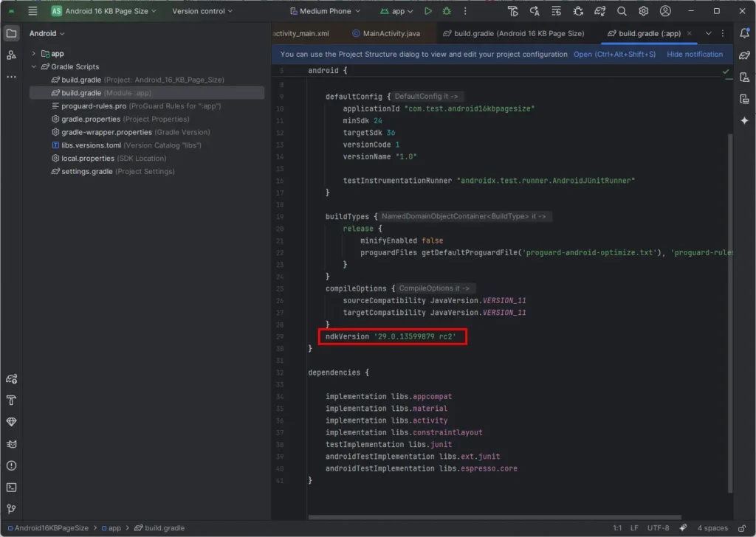Open the Notifications bell icon
Screen dimensions: 756x537
744,33
